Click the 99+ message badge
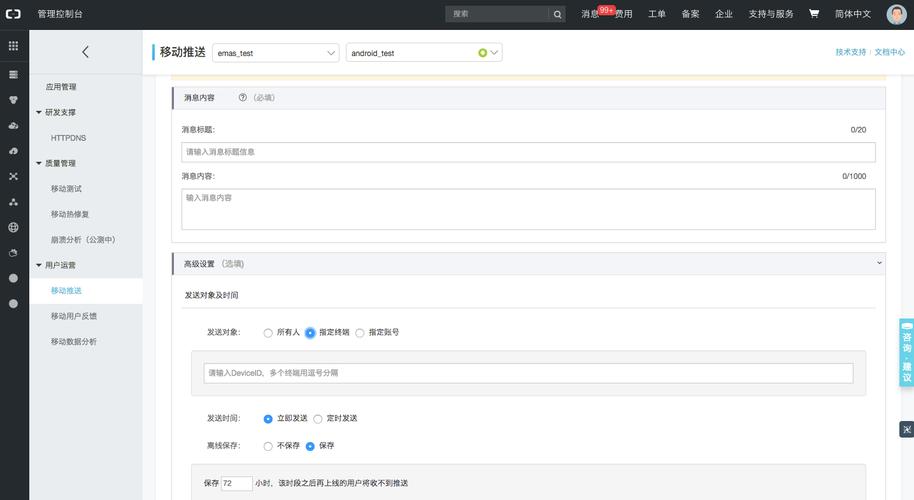 point(606,10)
